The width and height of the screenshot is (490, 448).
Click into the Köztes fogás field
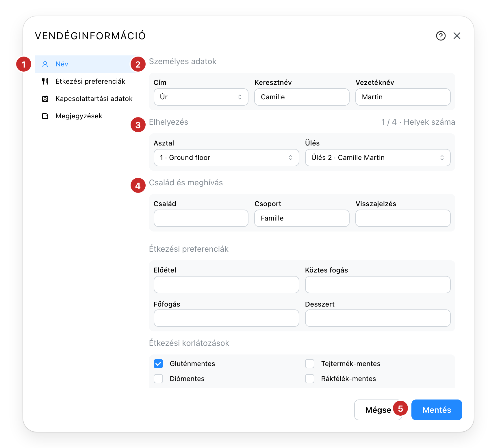(x=378, y=285)
